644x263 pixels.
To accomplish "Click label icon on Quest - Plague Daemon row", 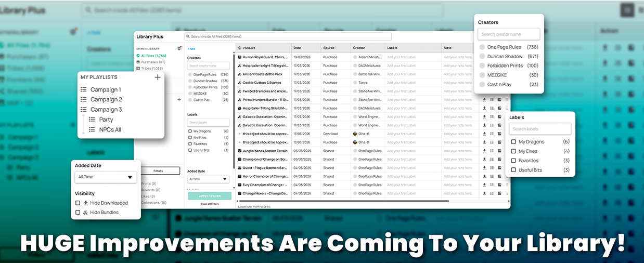I will pos(499,168).
